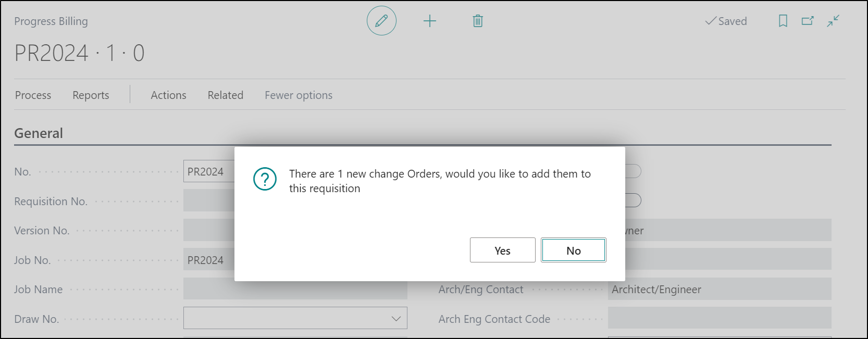The height and width of the screenshot is (339, 868).
Task: Click the collapse page arrows icon
Action: [833, 21]
